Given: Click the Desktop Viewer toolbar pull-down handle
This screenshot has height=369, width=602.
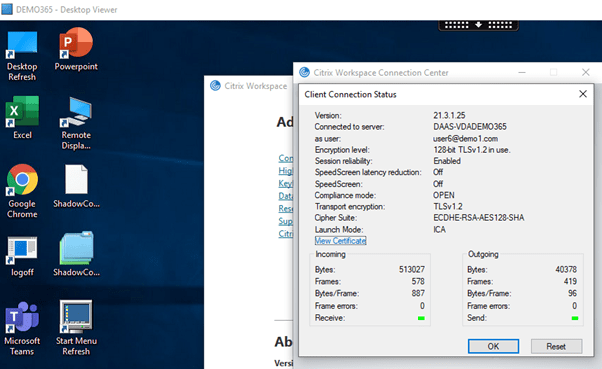Looking at the screenshot, I should click(478, 25).
